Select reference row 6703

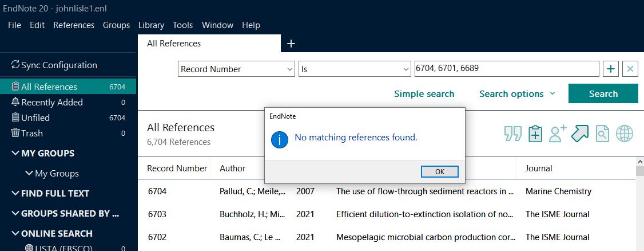click(x=387, y=214)
